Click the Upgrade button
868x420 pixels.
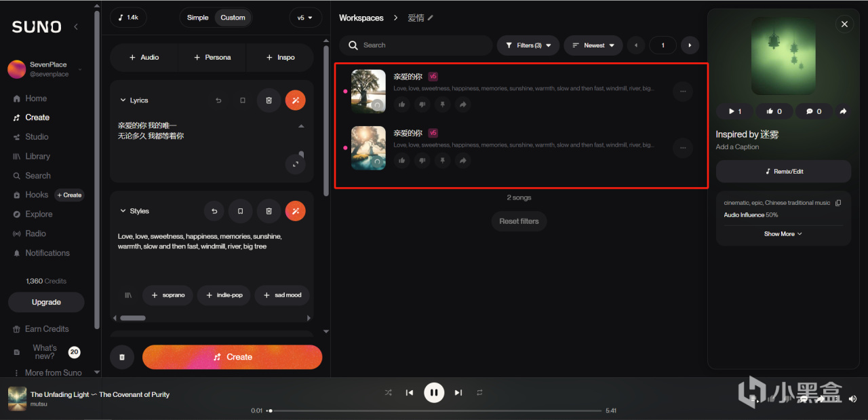pyautogui.click(x=46, y=302)
